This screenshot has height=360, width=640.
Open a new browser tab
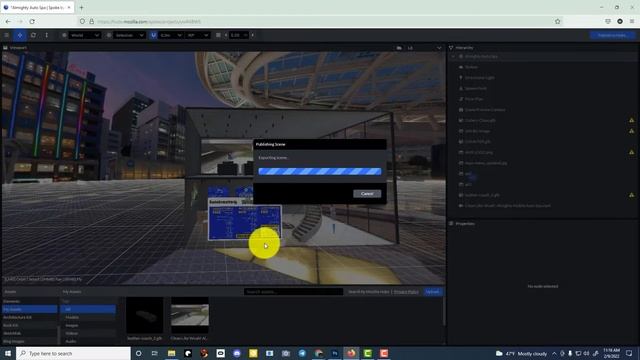pyautogui.click(x=81, y=7)
